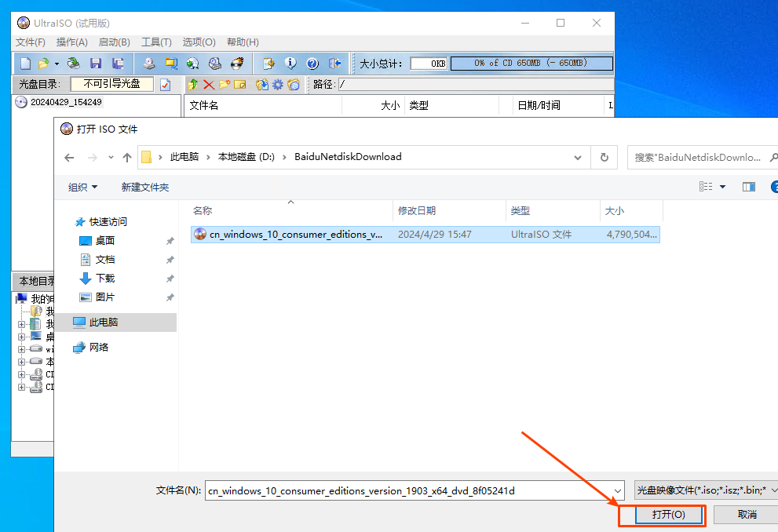Image resolution: width=778 pixels, height=532 pixels.
Task: Click the Save As icon
Action: pos(118,64)
